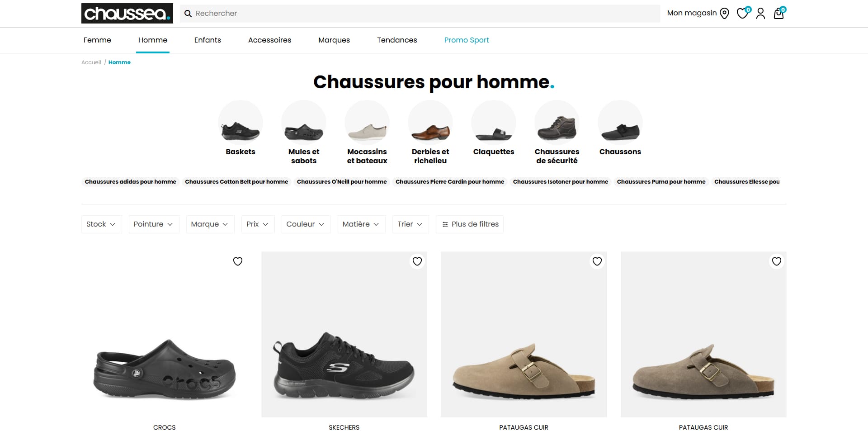
Task: Expand the Pointure filter dropdown
Action: coord(154,224)
